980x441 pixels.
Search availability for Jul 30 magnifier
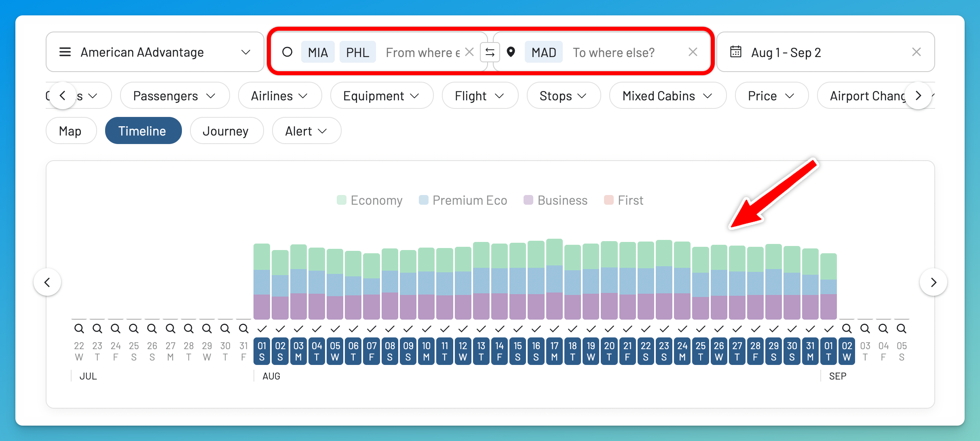click(x=225, y=329)
